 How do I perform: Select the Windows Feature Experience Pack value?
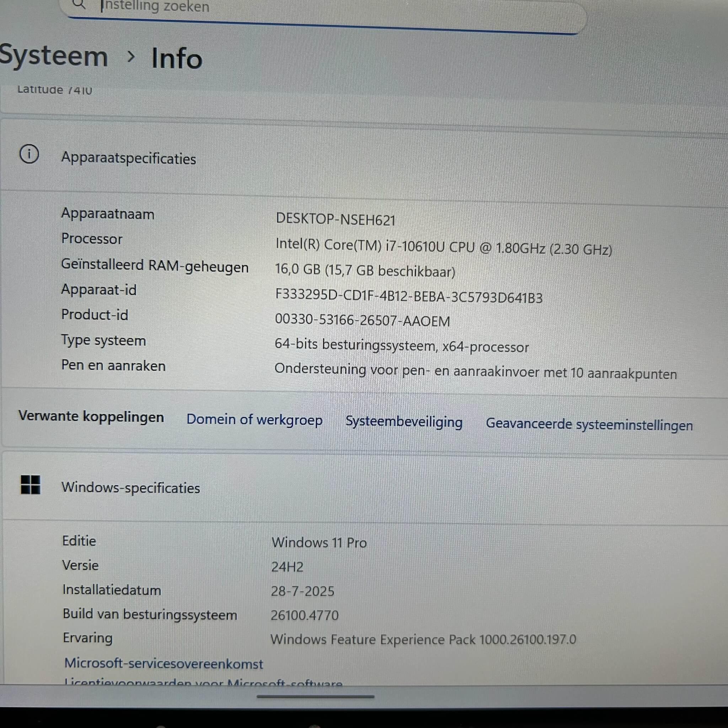423,639
